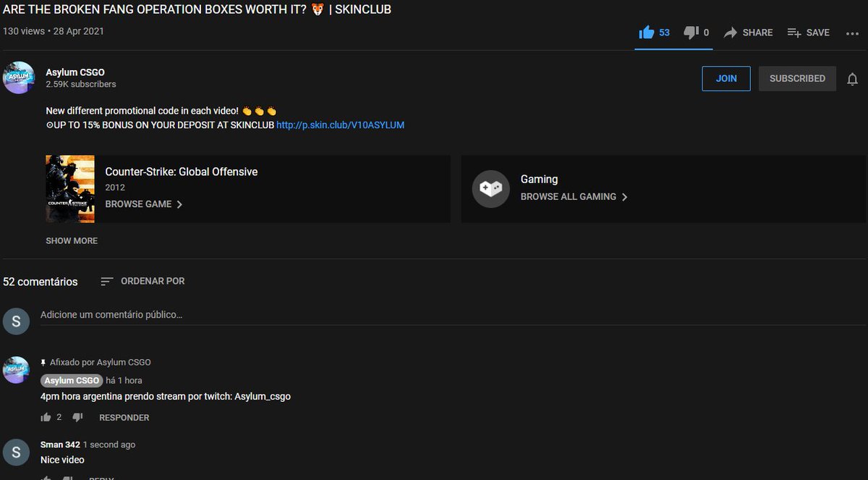Screen dimensions: 868x480
Task: Click '2.59K subscribers' text
Action: [x=81, y=84]
